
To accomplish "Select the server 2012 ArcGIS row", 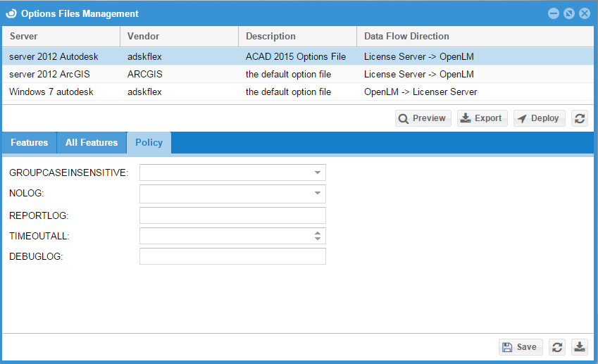I will coord(49,74).
